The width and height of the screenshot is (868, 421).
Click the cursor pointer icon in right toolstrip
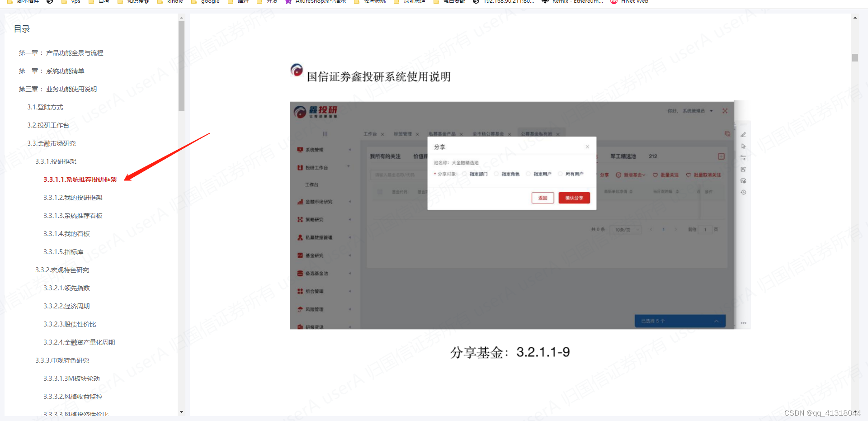(x=743, y=146)
